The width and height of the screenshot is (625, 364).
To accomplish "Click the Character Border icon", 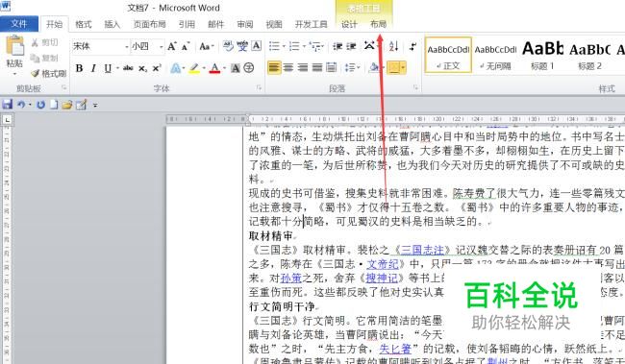I will pyautogui.click(x=257, y=46).
